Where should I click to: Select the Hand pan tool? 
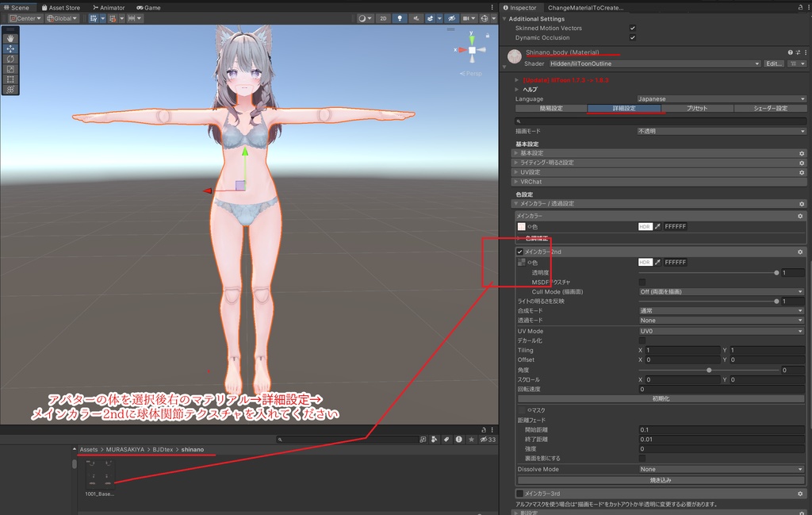click(x=10, y=38)
